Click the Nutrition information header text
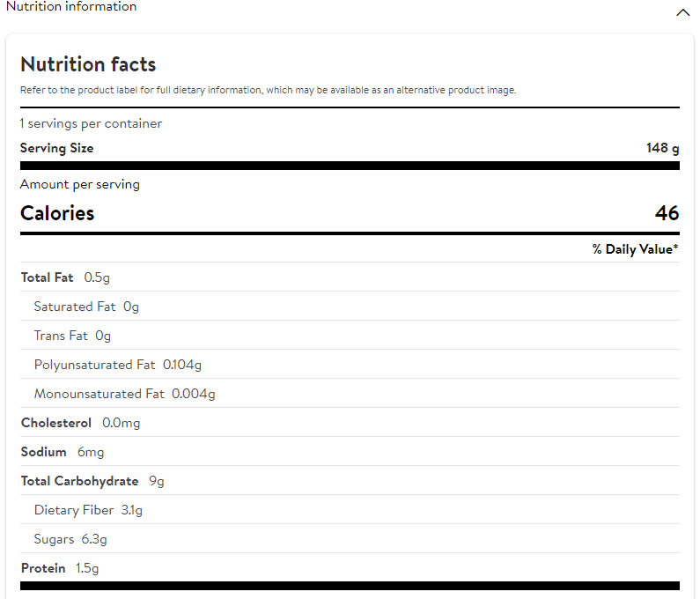The image size is (700, 599). (71, 7)
